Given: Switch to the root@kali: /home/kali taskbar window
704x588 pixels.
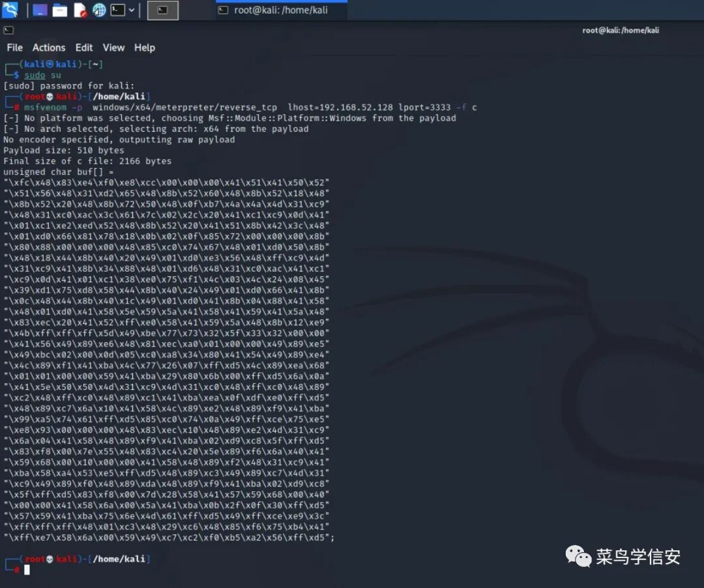Looking at the screenshot, I should pos(281,10).
